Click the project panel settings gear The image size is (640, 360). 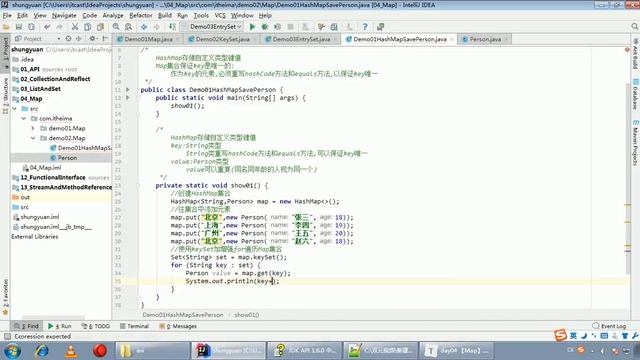93,39
